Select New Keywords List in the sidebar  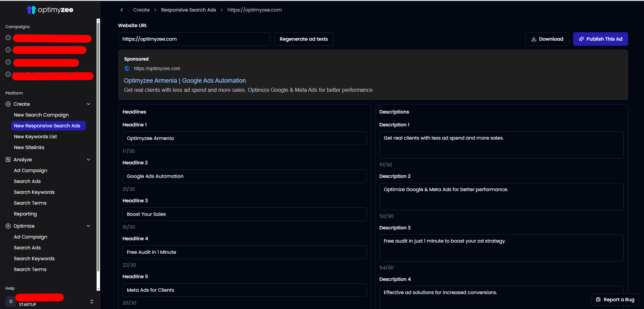pos(35,136)
